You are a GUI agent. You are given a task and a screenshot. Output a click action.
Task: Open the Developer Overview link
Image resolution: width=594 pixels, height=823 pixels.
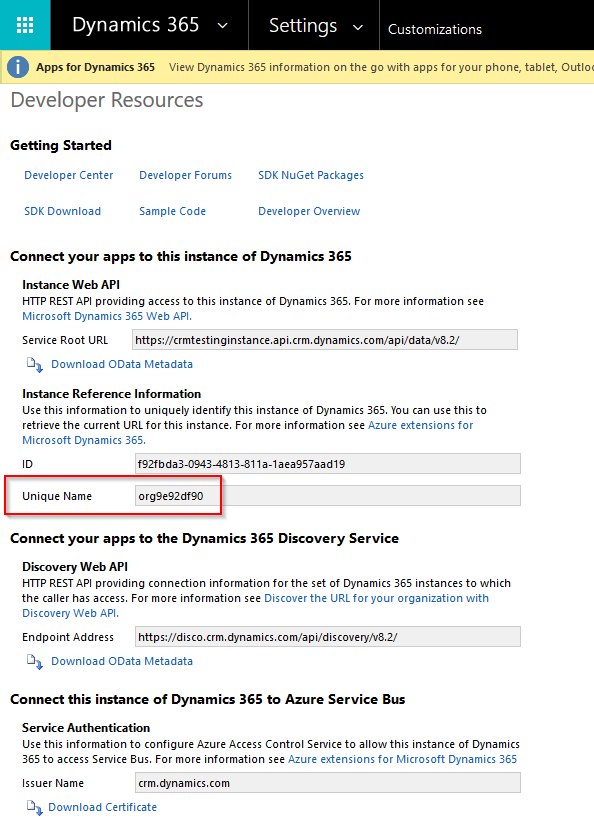[309, 211]
